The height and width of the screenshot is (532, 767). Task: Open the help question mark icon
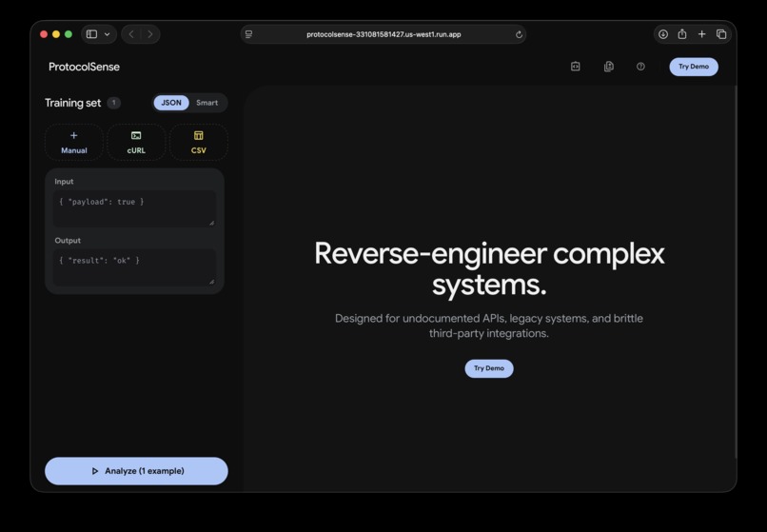tap(640, 67)
